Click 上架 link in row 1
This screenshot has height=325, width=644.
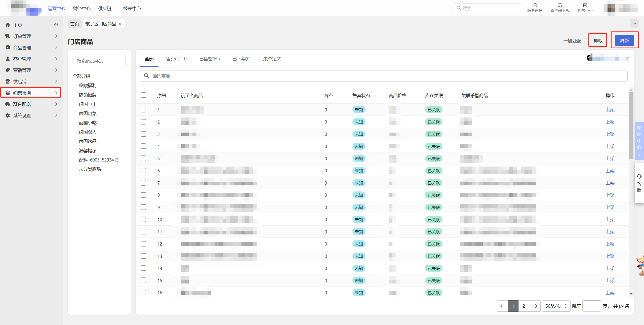pos(610,110)
